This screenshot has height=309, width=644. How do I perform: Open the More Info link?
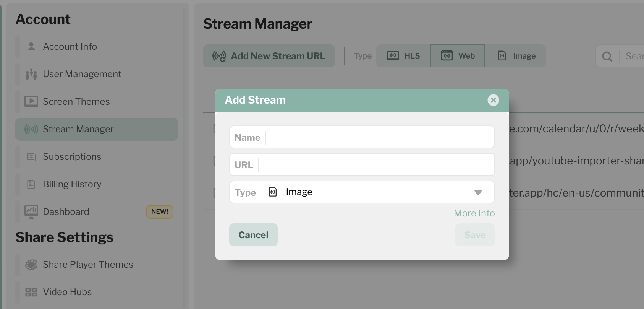pyautogui.click(x=474, y=213)
